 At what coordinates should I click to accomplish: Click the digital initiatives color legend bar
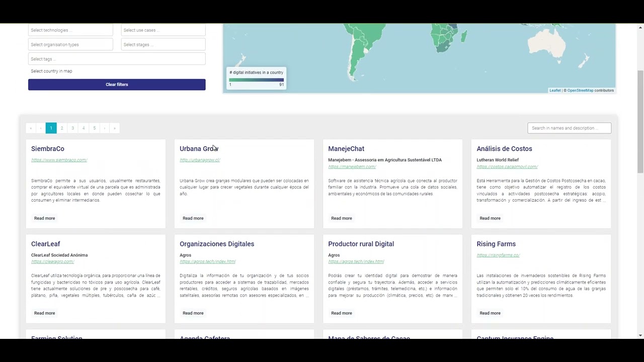(256, 80)
